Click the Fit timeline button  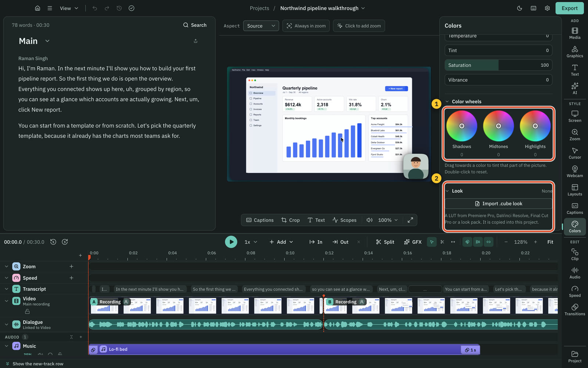(x=550, y=242)
